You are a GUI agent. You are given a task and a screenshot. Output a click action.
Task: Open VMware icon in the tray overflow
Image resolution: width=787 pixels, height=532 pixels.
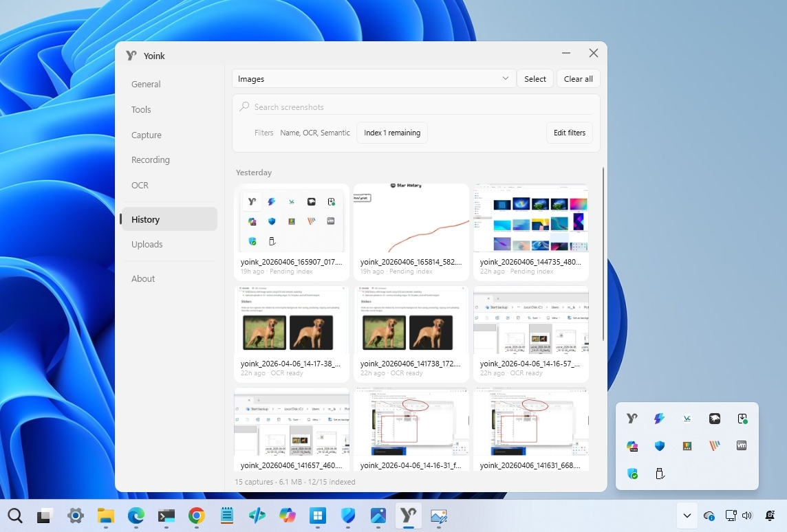tap(742, 446)
